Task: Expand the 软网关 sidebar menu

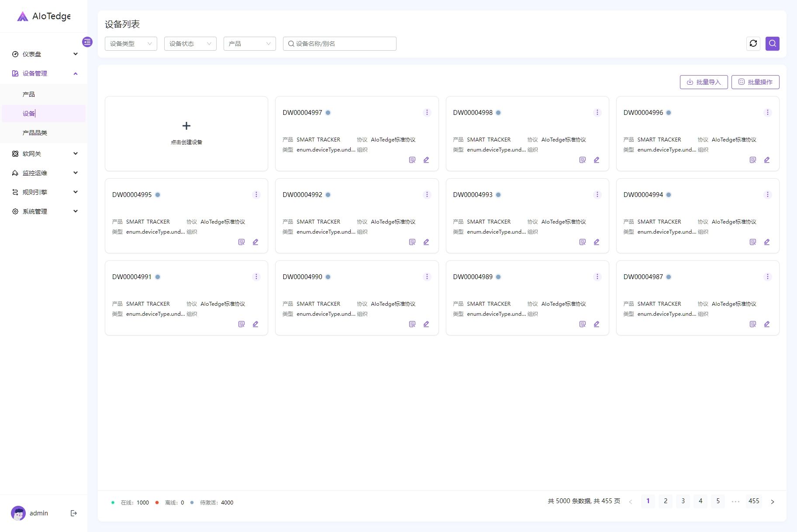Action: click(44, 154)
